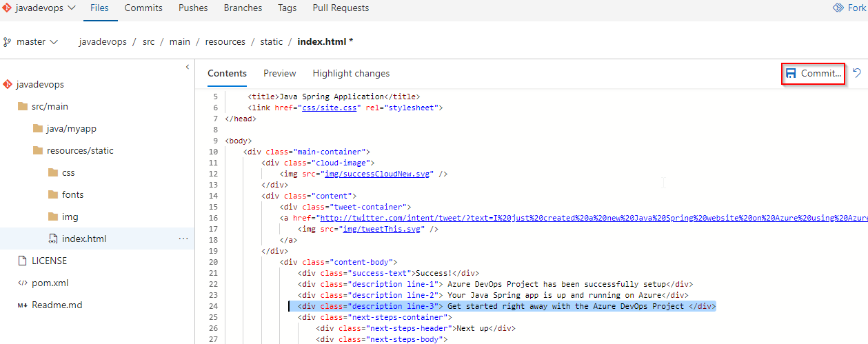Click the Readme.md markdown icon
Screen dimensions: 868x344
coord(23,305)
